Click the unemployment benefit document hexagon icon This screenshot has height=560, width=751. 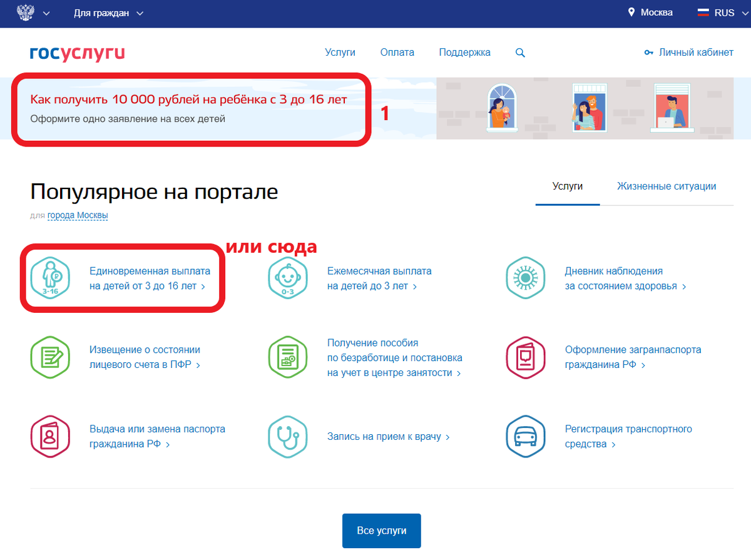288,357
